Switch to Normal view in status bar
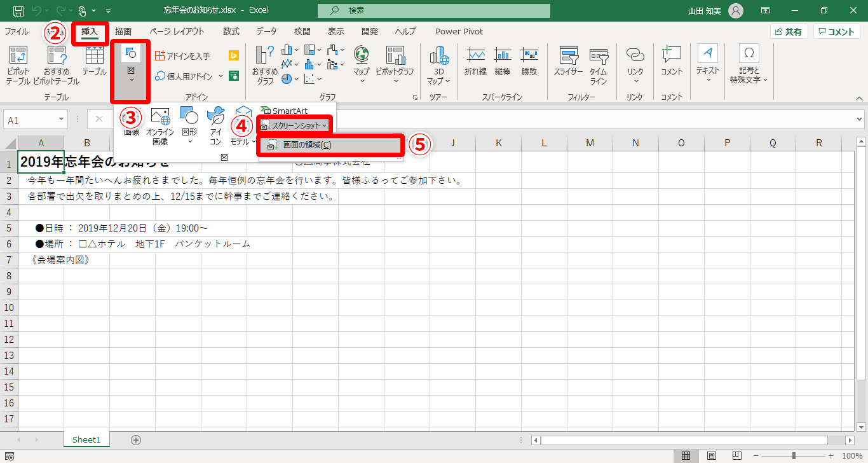The width and height of the screenshot is (868, 463). point(686,456)
